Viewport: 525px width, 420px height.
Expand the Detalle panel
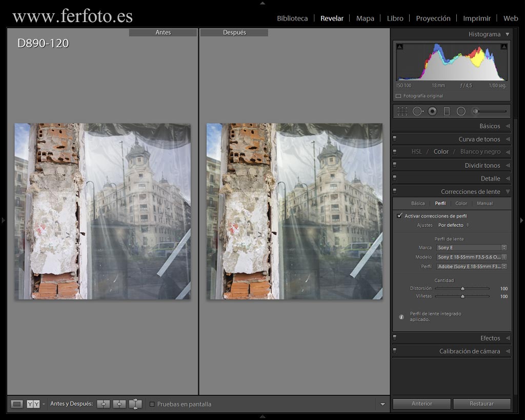[508, 178]
